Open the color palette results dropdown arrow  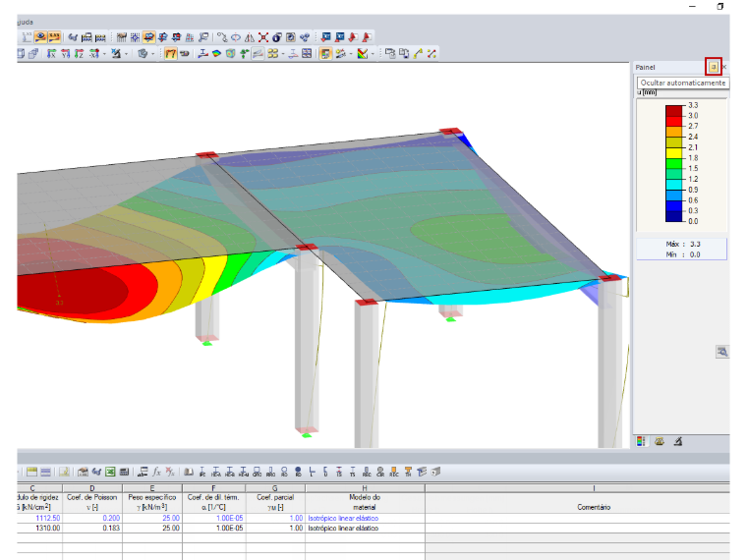click(373, 54)
